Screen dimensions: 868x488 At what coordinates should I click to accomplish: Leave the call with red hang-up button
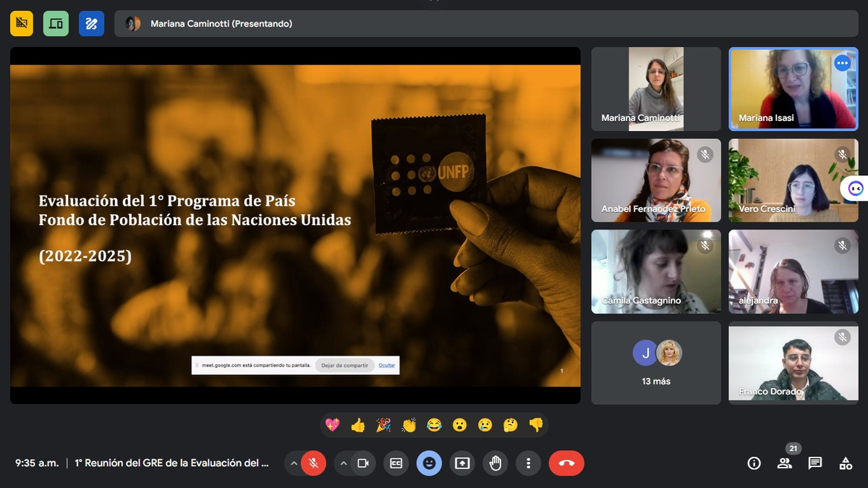point(566,463)
